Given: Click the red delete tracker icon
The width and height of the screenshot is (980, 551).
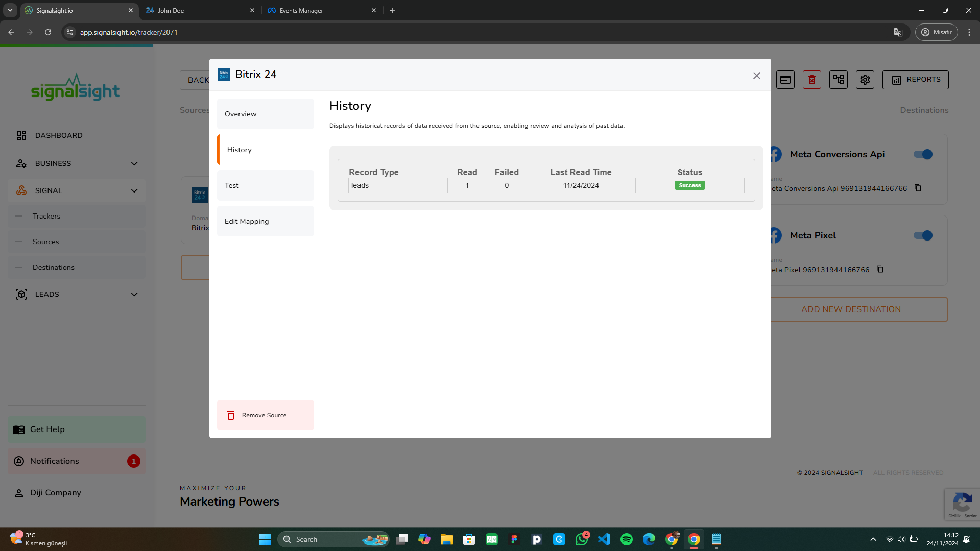Looking at the screenshot, I should click(x=811, y=80).
